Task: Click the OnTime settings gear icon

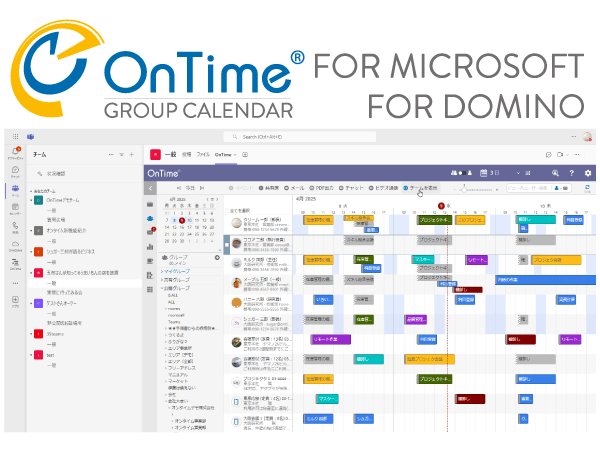Action: (x=588, y=173)
